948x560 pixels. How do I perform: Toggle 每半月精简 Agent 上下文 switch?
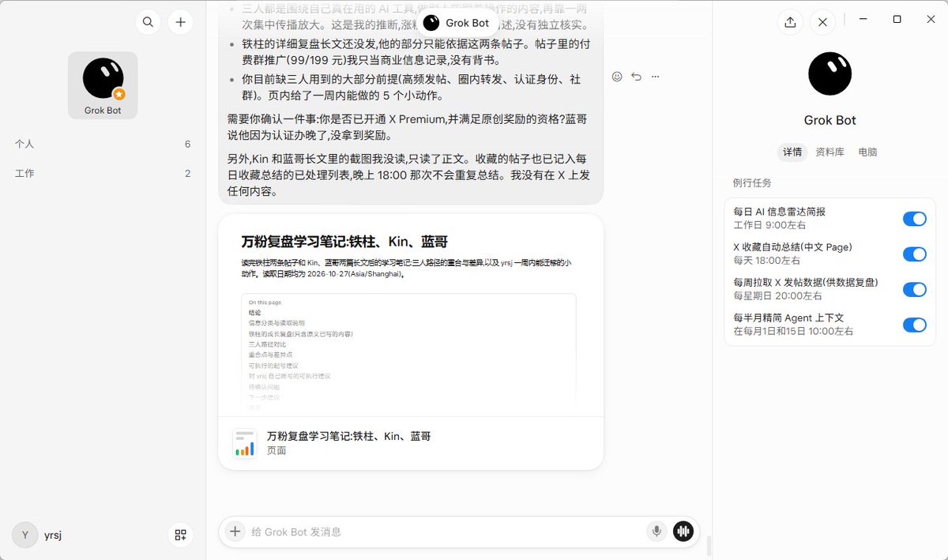coord(915,325)
